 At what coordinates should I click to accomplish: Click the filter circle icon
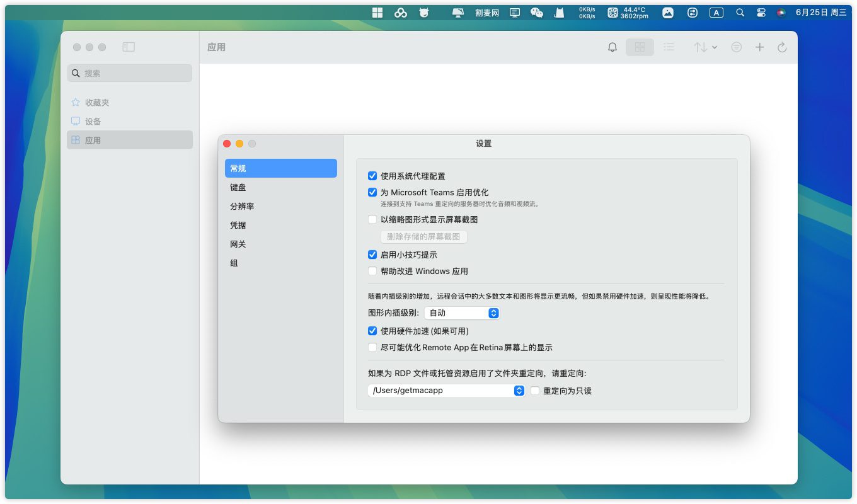(736, 47)
